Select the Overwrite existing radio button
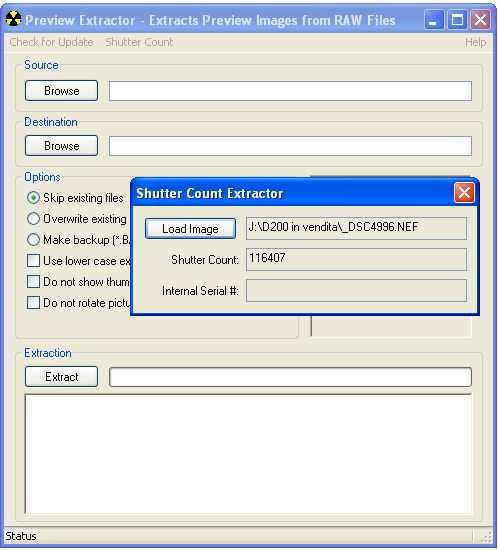This screenshot has width=498, height=550. pyautogui.click(x=33, y=219)
